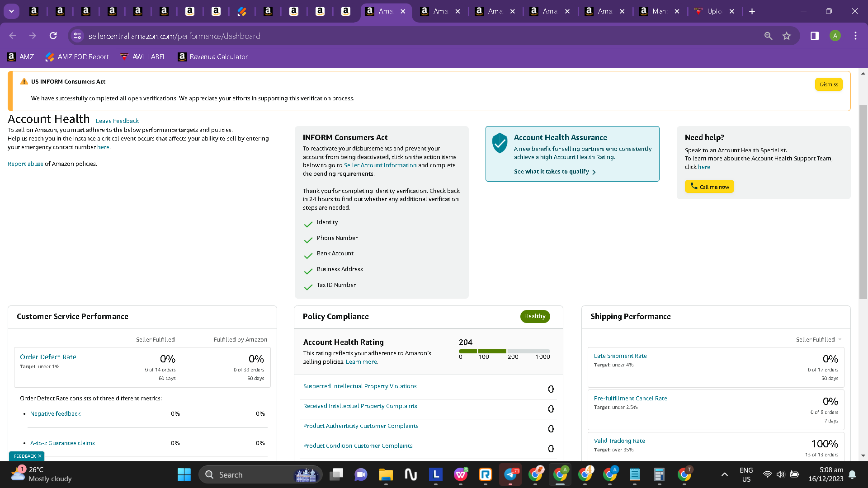The width and height of the screenshot is (868, 488).
Task: View site information icon in address bar
Action: [77, 36]
